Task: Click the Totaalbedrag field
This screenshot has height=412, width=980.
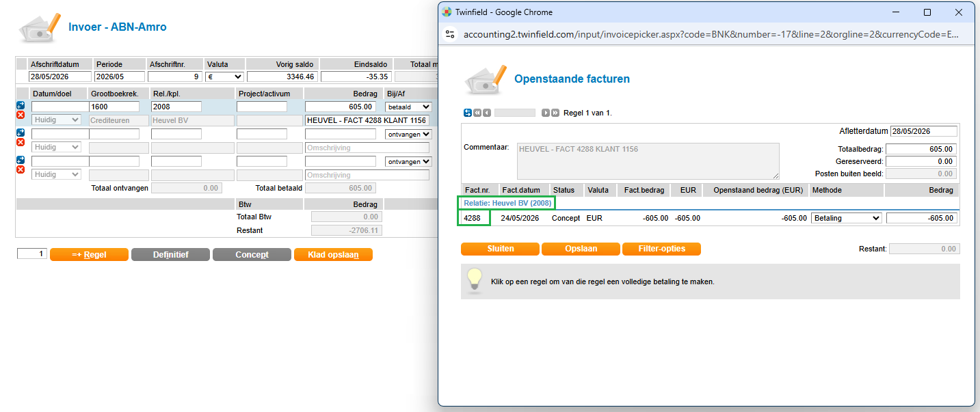Action: click(921, 149)
